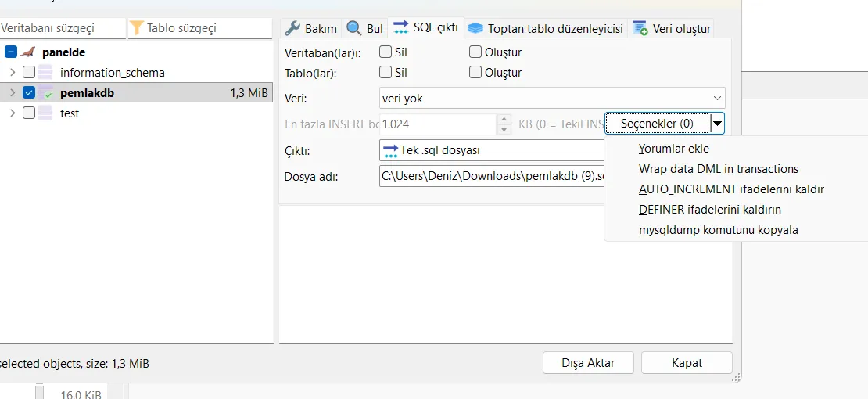The width and height of the screenshot is (868, 399).
Task: Select 'Yorumlar ekle' menu option
Action: pos(673,149)
